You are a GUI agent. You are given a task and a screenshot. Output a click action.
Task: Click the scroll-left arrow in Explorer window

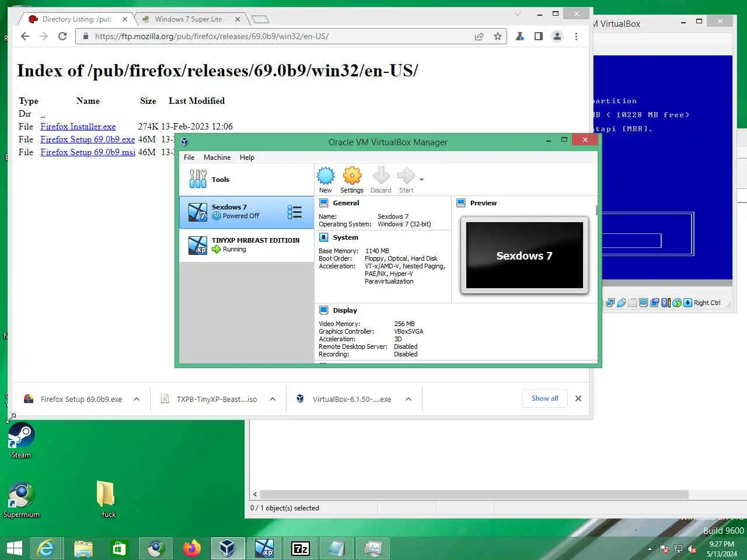255,494
